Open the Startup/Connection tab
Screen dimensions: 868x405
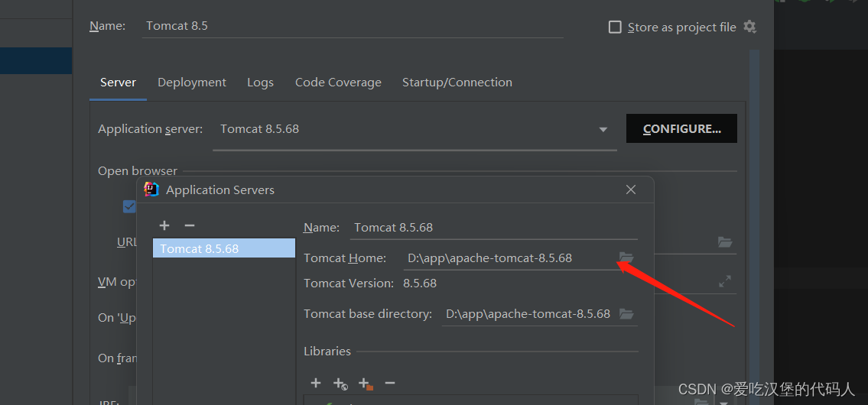[457, 83]
